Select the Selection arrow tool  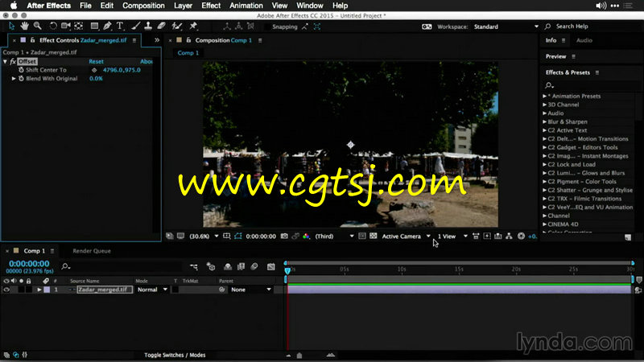[x=11, y=27]
